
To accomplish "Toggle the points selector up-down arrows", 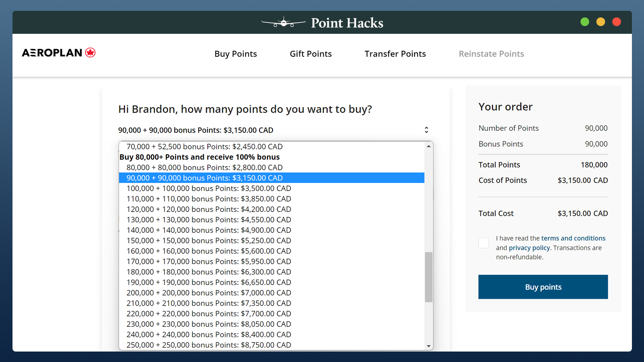I will tap(426, 130).
